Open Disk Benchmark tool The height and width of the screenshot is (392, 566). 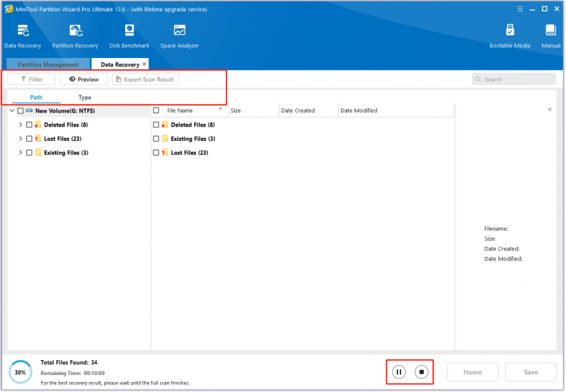(x=129, y=36)
